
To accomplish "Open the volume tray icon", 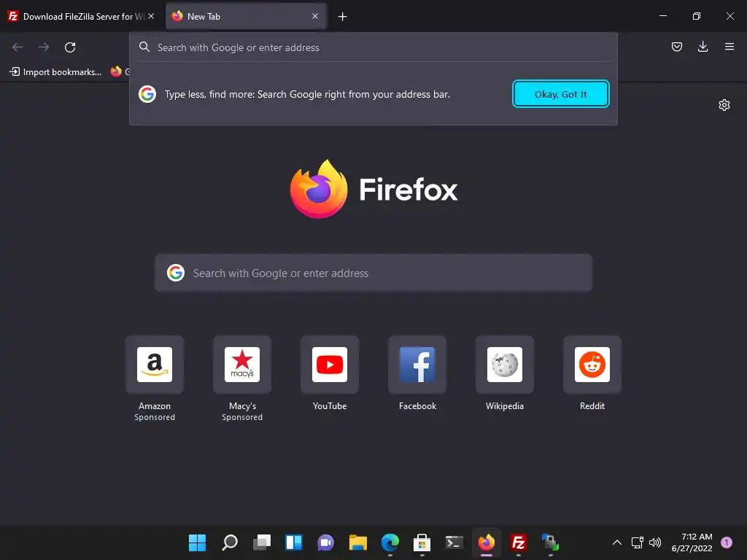I will tap(655, 542).
